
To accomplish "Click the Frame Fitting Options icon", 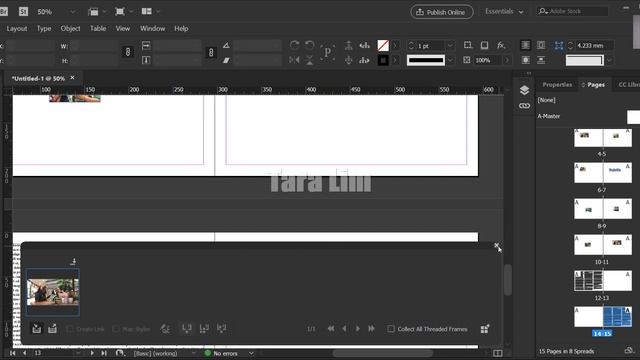I will (558, 45).
